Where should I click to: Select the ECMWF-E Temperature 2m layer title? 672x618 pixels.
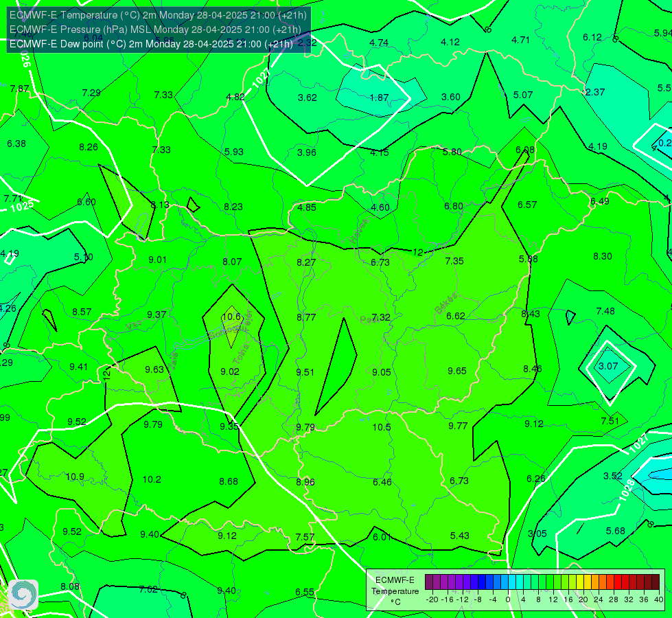(x=158, y=15)
